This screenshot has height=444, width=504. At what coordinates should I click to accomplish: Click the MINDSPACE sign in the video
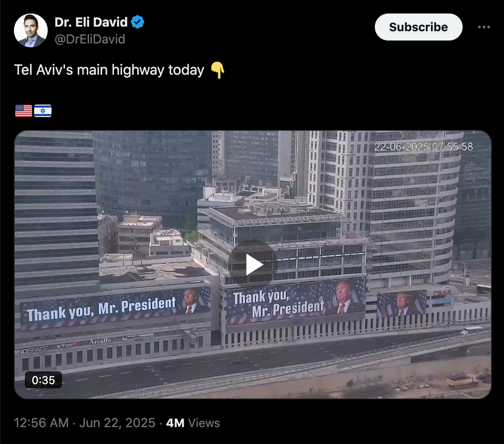32,350
